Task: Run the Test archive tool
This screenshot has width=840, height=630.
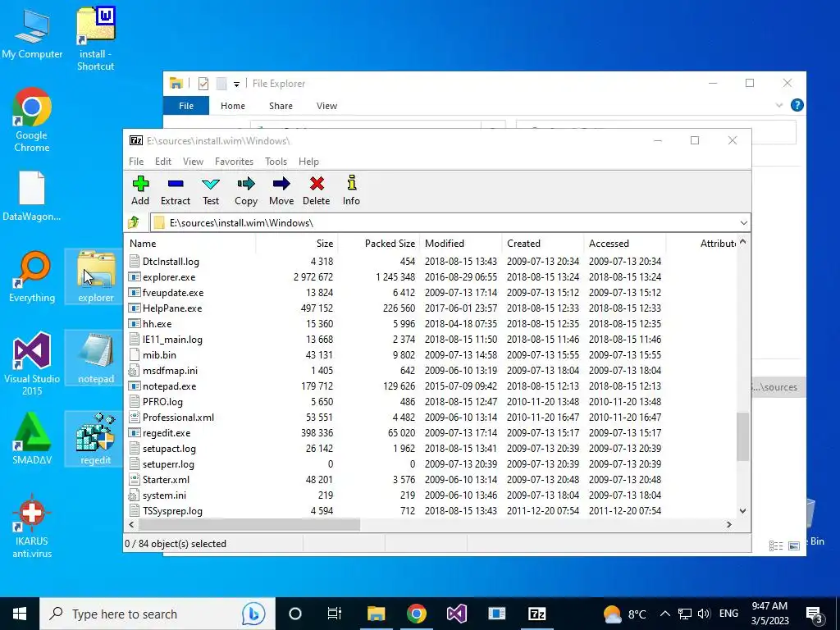Action: point(211,190)
